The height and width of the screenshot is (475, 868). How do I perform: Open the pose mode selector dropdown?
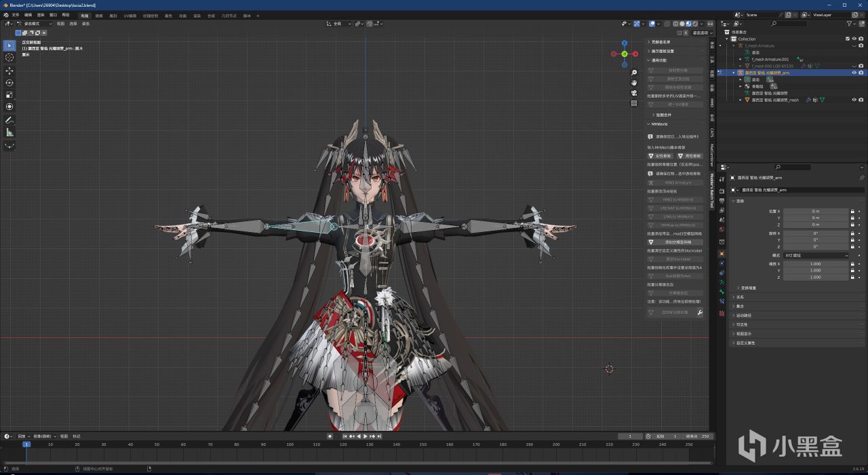click(x=34, y=24)
